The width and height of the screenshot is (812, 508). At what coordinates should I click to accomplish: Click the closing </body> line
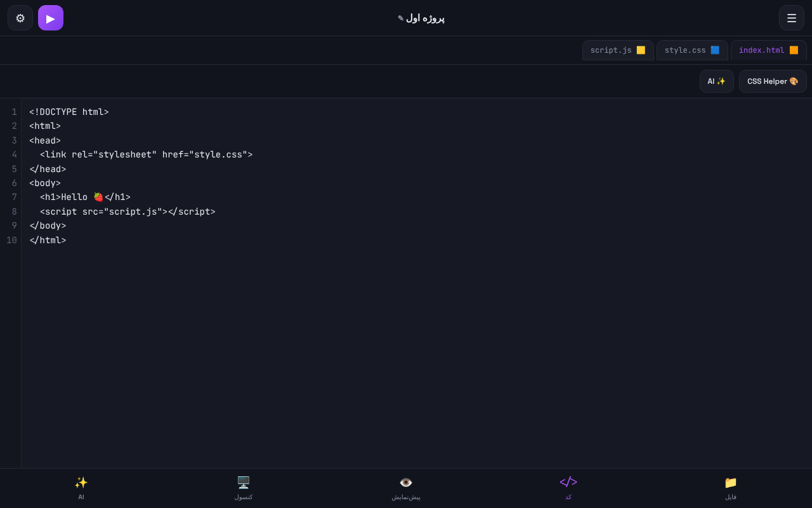[x=48, y=225]
